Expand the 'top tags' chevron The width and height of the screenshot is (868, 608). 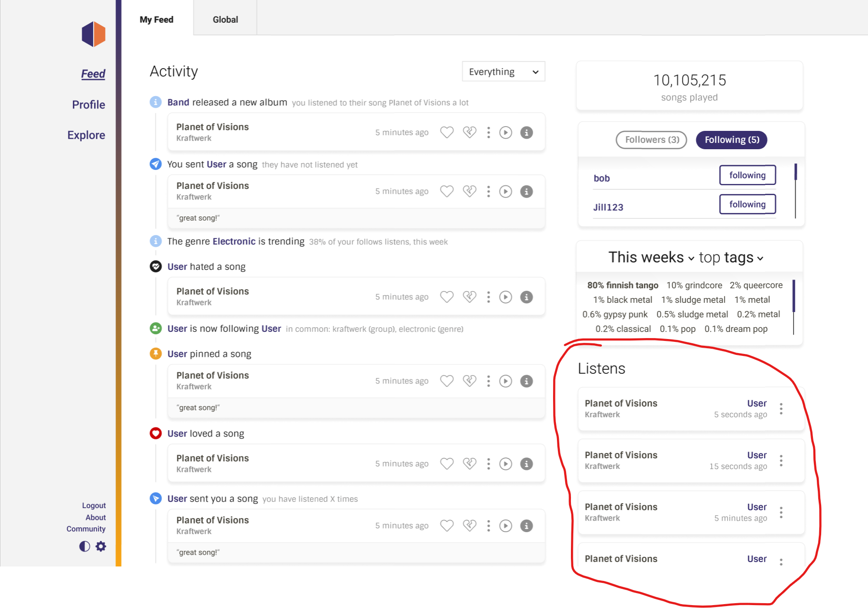(x=760, y=258)
